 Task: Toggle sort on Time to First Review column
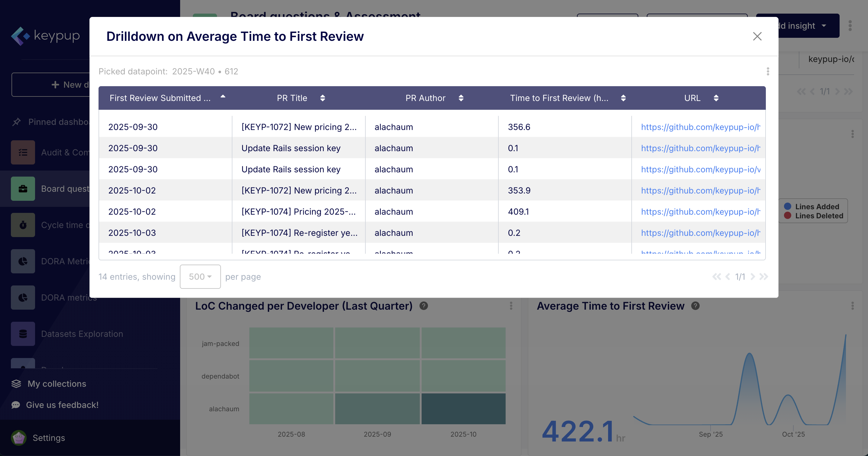tap(623, 98)
